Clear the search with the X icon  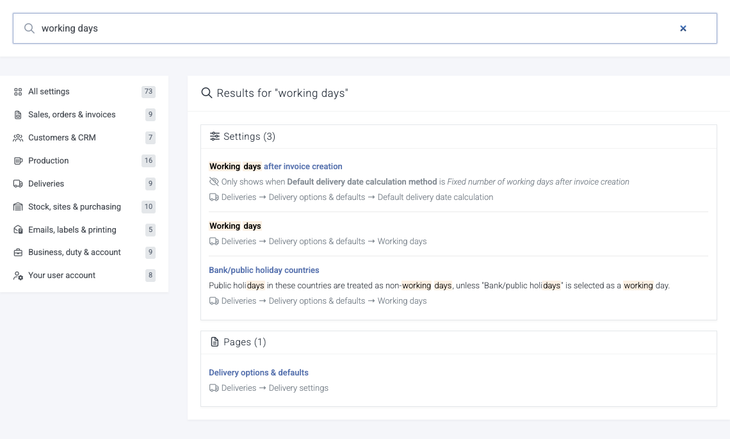[683, 28]
